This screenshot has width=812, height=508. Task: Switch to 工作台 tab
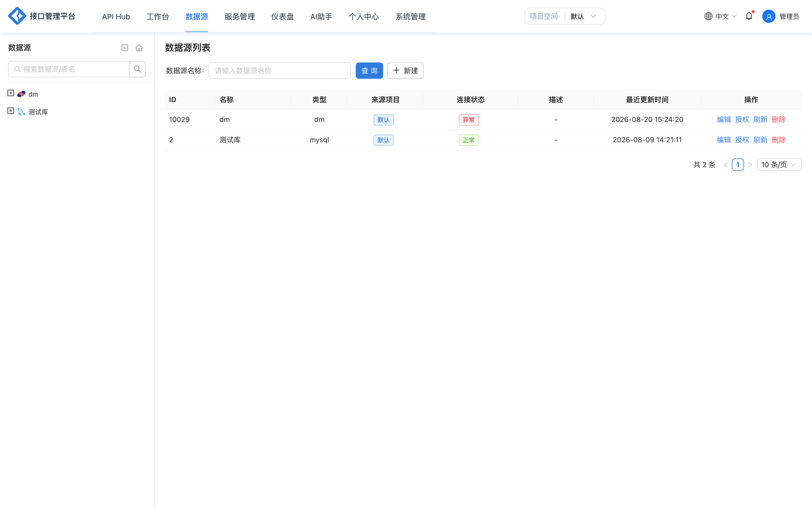click(158, 17)
